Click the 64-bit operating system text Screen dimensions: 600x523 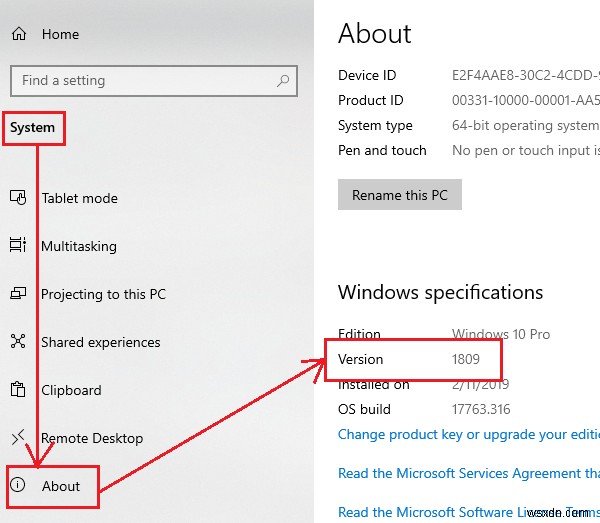tap(526, 125)
